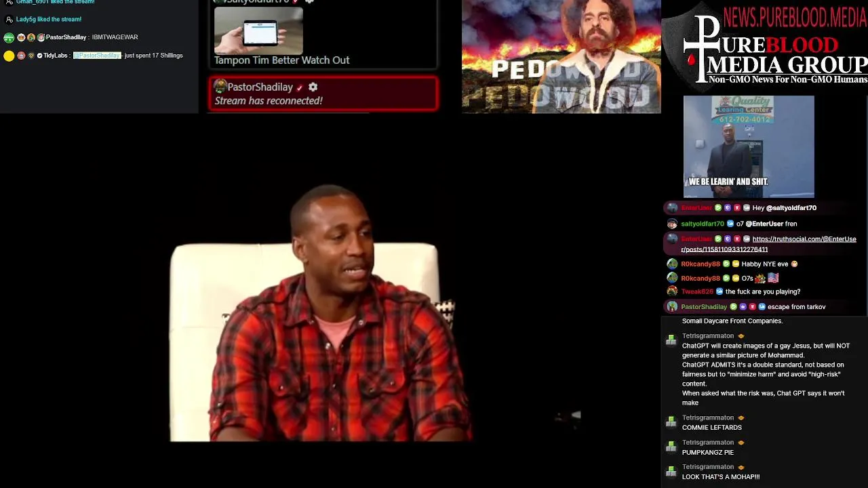868x488 pixels.
Task: Click the PEDOWOOD video thumbnail
Action: [561, 56]
